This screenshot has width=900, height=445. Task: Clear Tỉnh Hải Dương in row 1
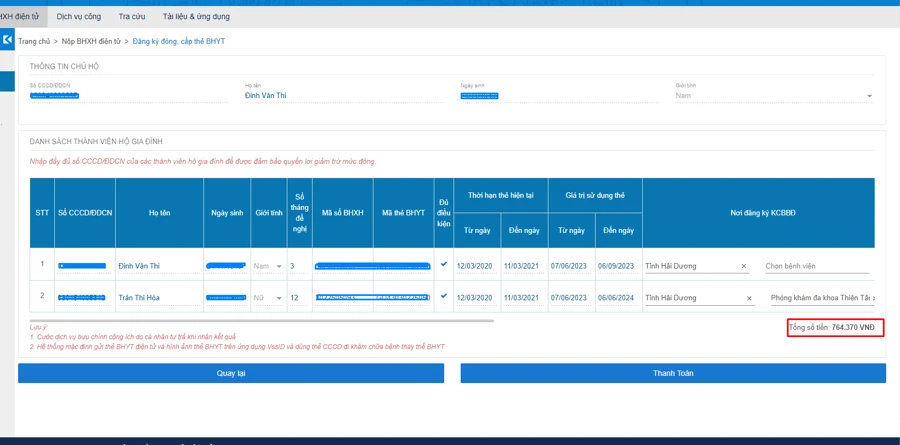tap(743, 267)
